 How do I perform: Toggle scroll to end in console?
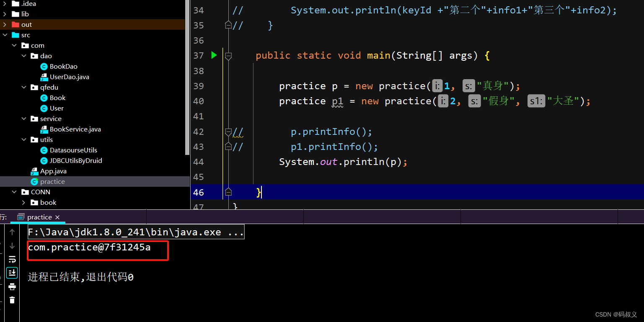pyautogui.click(x=12, y=273)
